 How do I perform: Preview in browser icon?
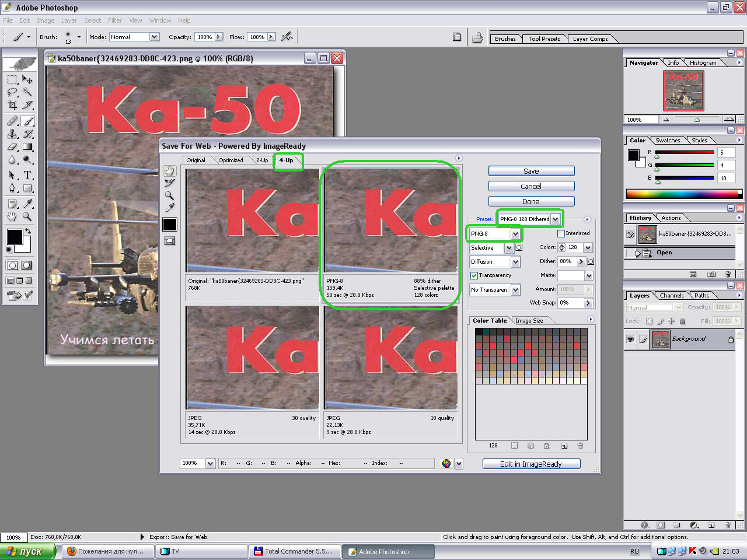pyautogui.click(x=446, y=463)
